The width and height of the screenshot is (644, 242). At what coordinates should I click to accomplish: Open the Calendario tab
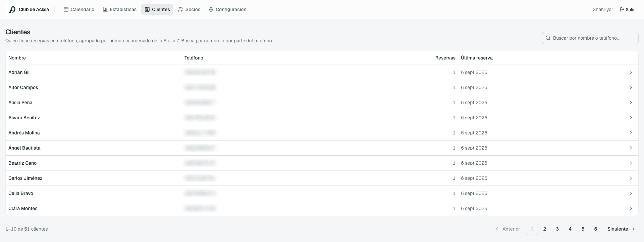79,9
